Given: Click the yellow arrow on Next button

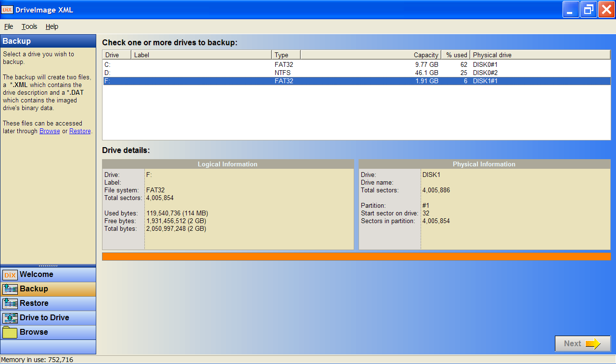Looking at the screenshot, I should coord(593,343).
